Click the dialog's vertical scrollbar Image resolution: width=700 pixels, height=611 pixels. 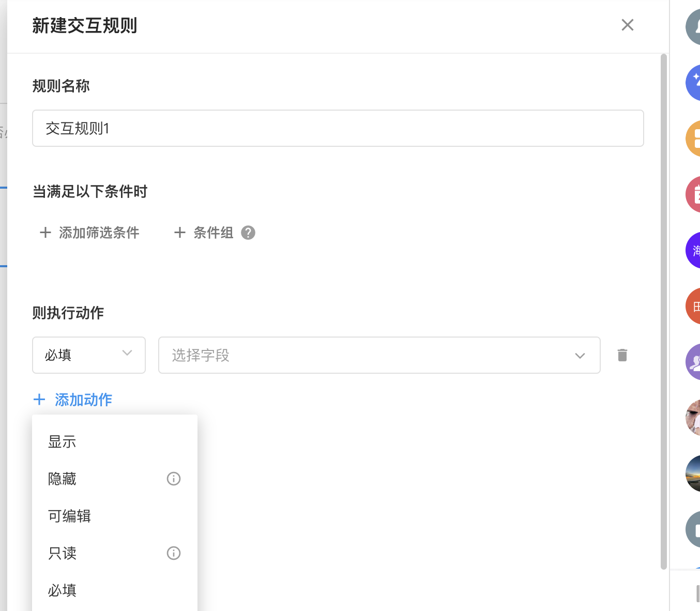click(664, 310)
